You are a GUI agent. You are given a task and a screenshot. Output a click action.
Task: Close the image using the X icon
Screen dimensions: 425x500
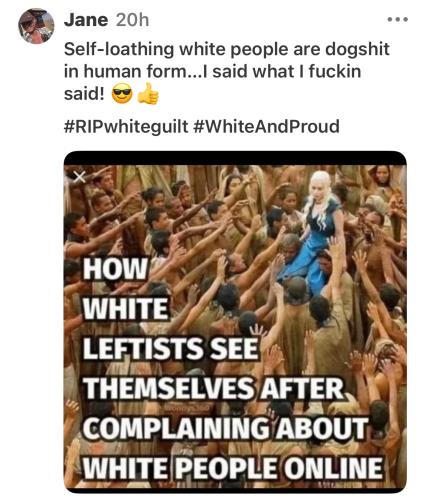click(x=79, y=177)
